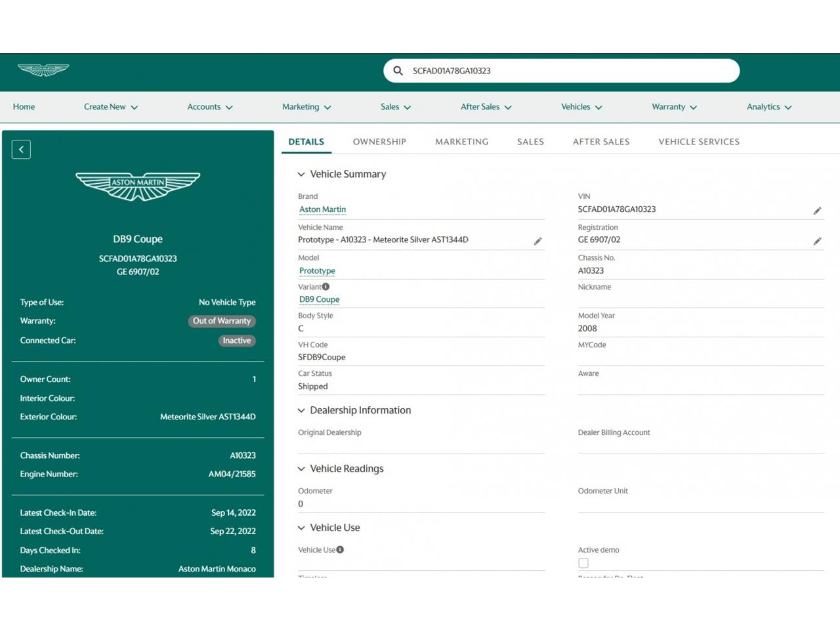Open the Warranty dropdown menu
The height and width of the screenshot is (630, 840).
674,107
